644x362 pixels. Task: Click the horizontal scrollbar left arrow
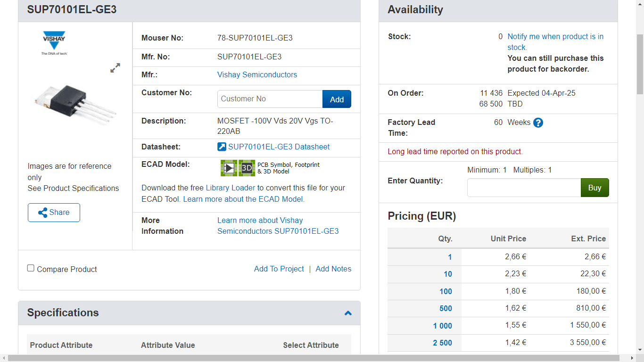[x=4, y=358]
